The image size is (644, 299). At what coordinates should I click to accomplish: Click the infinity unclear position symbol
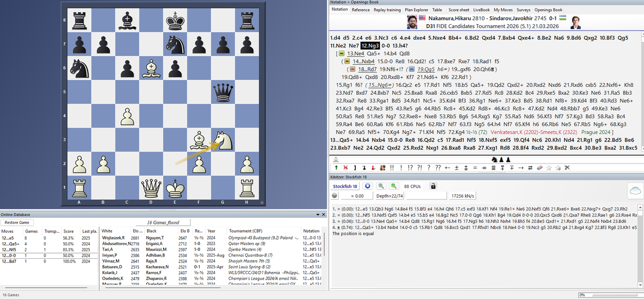coord(484,167)
